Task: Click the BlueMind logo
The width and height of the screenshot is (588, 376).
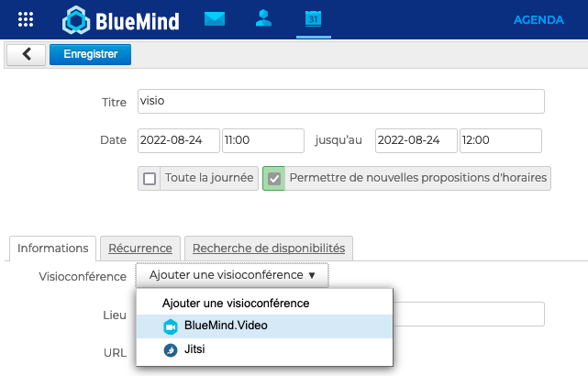Action: [120, 19]
